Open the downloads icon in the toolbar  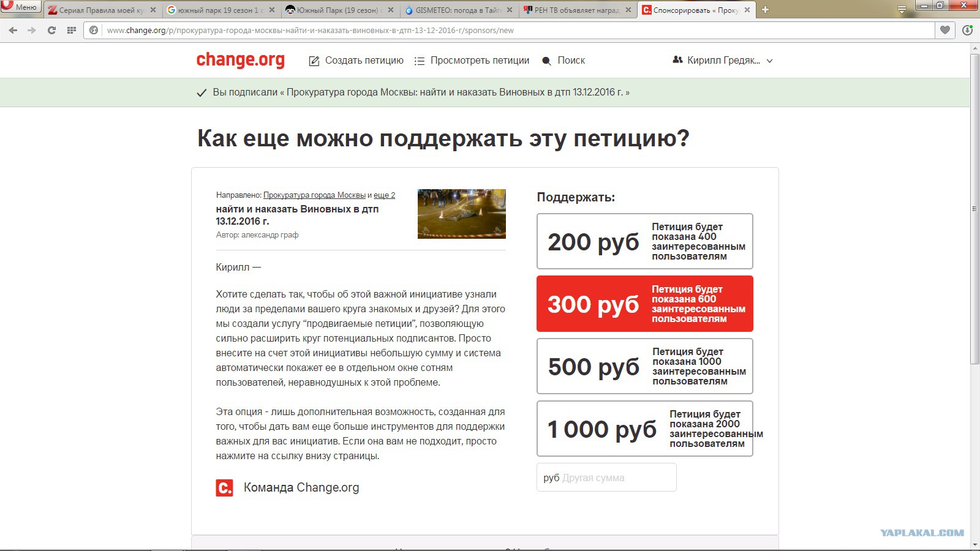pos(967,30)
